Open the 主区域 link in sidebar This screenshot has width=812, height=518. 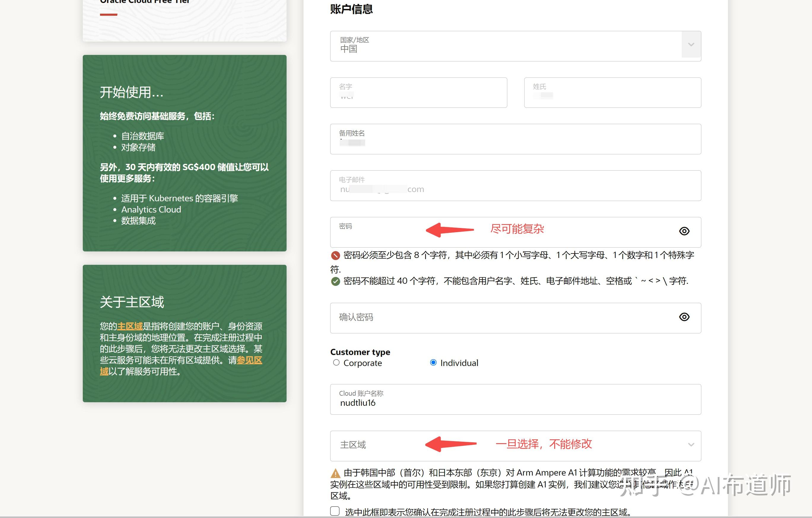click(x=129, y=326)
